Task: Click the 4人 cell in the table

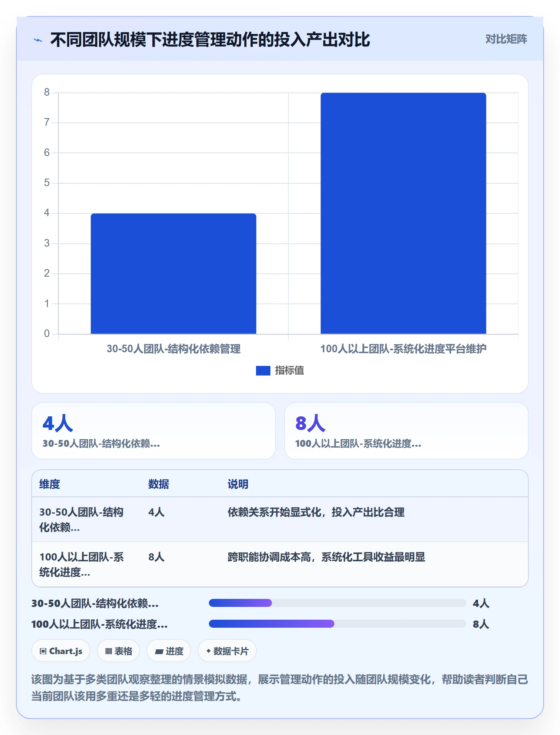Action: click(156, 512)
